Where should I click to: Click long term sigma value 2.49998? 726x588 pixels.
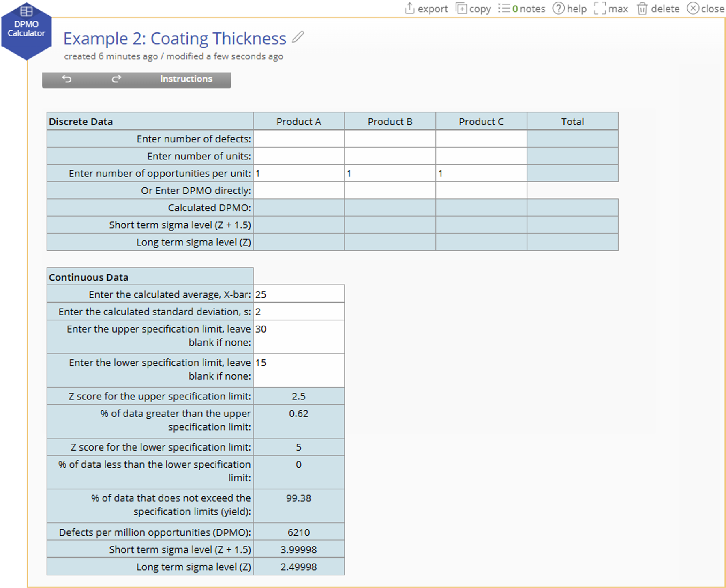coord(299,567)
